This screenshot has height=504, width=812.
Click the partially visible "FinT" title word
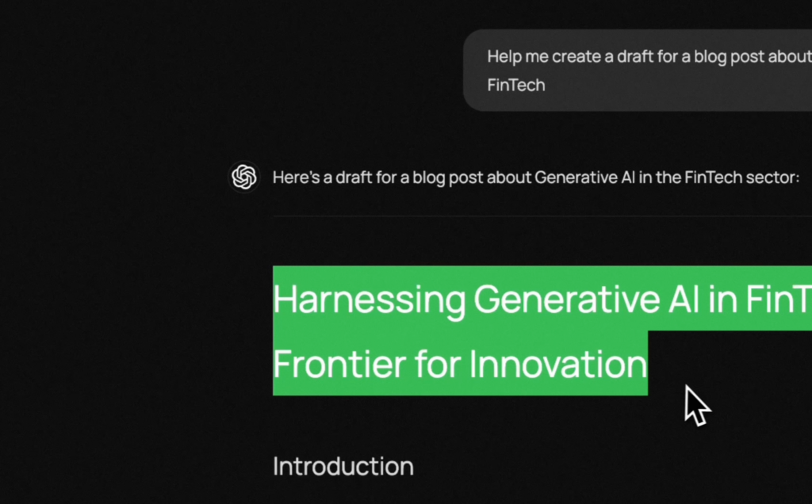click(x=779, y=299)
